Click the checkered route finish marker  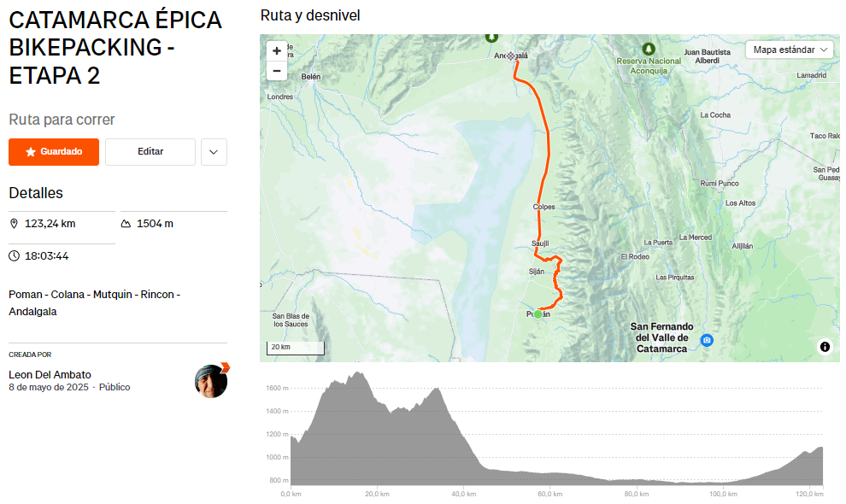click(511, 56)
